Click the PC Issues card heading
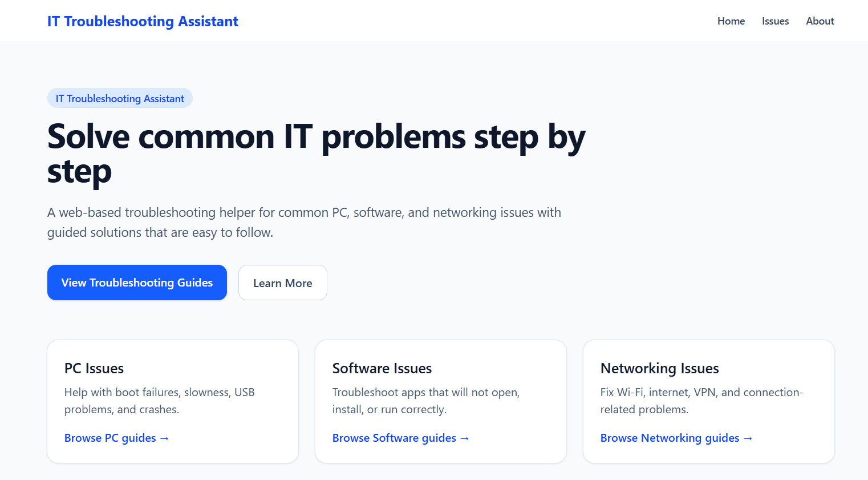This screenshot has height=480, width=868. click(94, 368)
